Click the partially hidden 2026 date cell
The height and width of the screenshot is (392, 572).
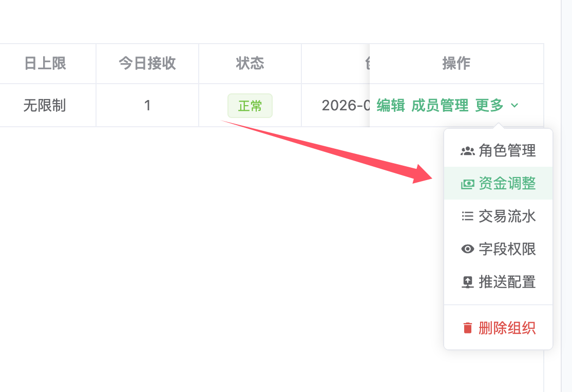click(x=345, y=106)
